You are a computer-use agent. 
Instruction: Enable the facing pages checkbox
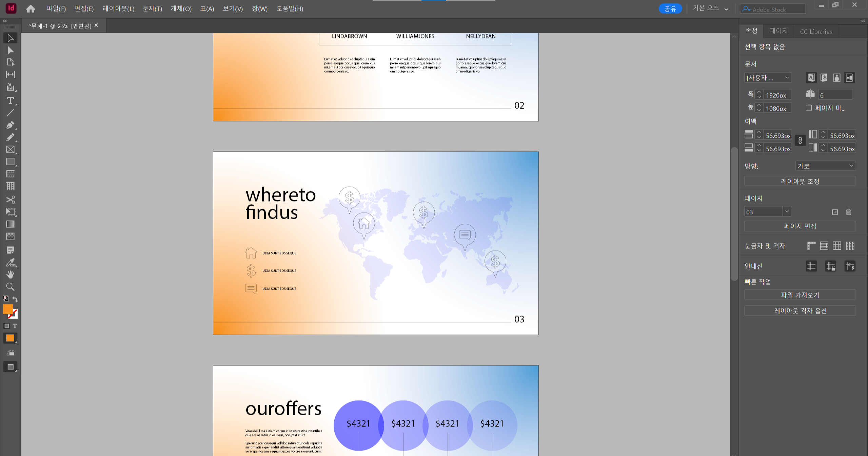(809, 108)
